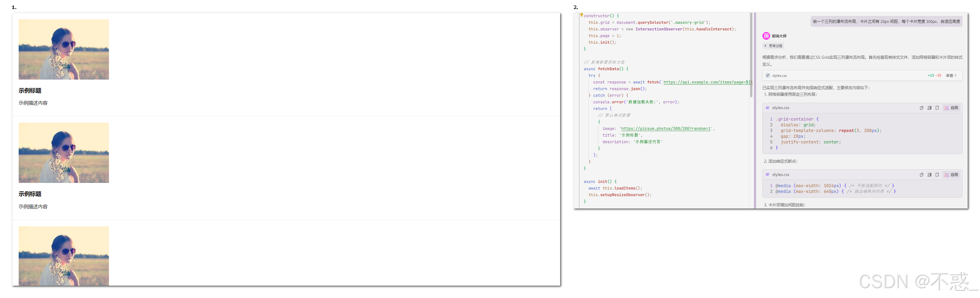This screenshot has height=298, width=980.
Task: Click the edit icon on styles.css change card
Action: [x=768, y=75]
